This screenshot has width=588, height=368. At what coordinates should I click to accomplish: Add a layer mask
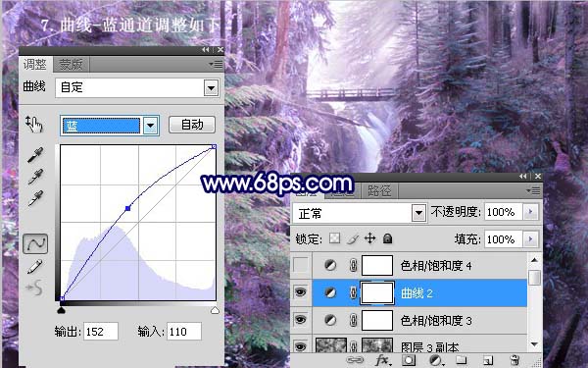(409, 360)
